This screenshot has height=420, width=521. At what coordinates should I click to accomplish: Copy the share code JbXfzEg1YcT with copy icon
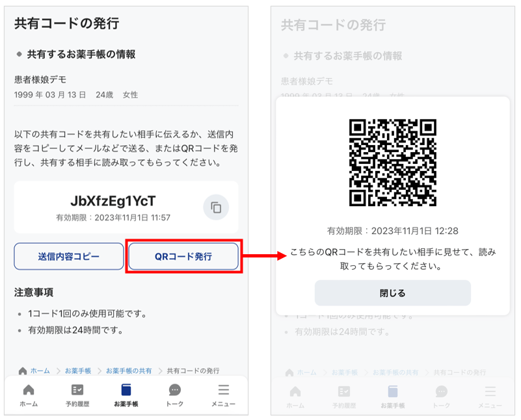[x=216, y=207]
